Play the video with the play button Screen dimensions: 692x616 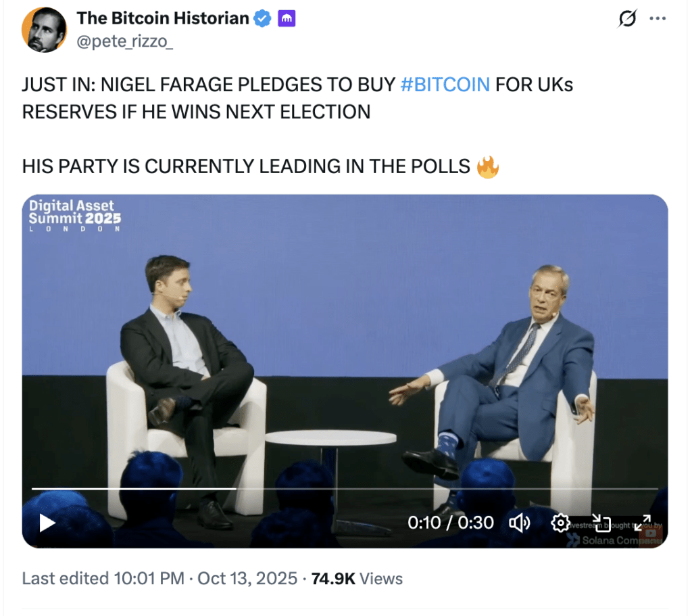coord(47,523)
